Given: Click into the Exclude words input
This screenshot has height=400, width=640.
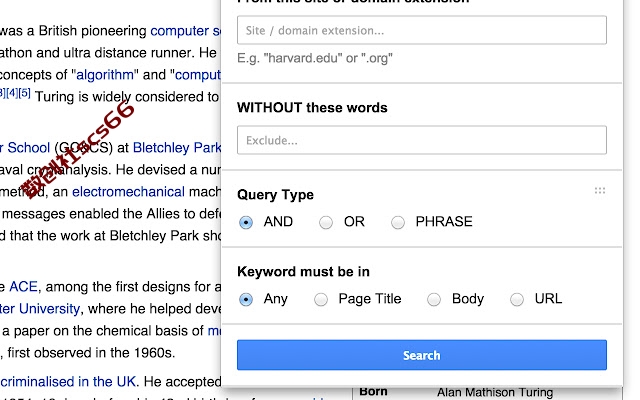Looking at the screenshot, I should coord(422,140).
